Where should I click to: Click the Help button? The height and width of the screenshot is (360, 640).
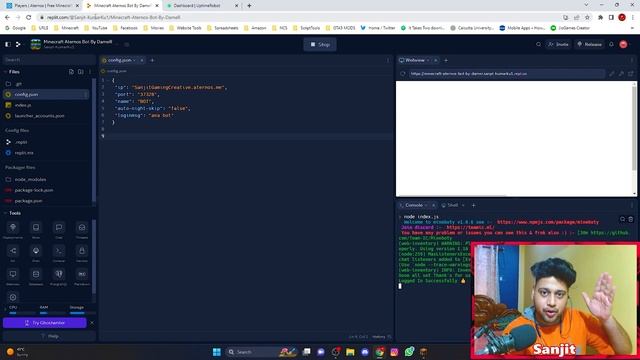[49, 336]
